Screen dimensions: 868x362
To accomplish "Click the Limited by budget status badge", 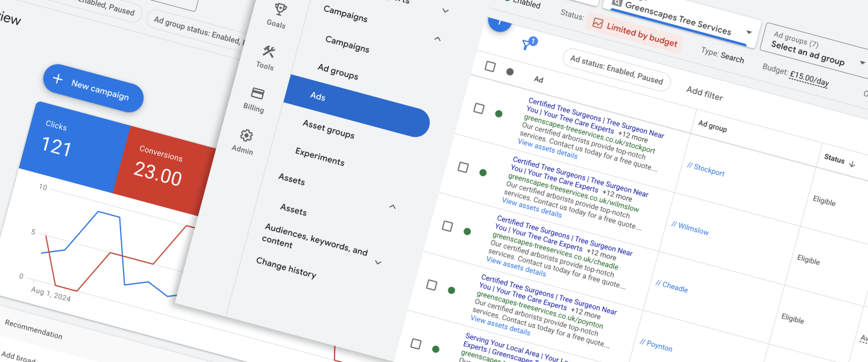I will 635,32.
